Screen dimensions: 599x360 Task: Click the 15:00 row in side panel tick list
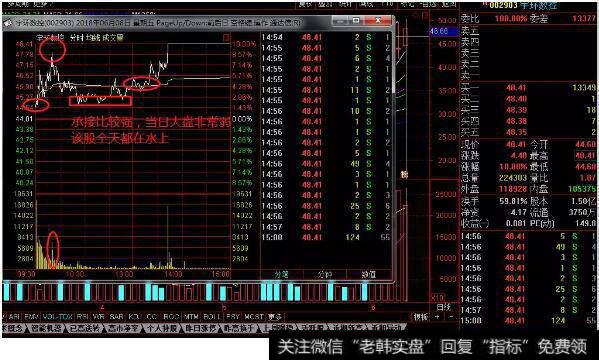pos(529,320)
